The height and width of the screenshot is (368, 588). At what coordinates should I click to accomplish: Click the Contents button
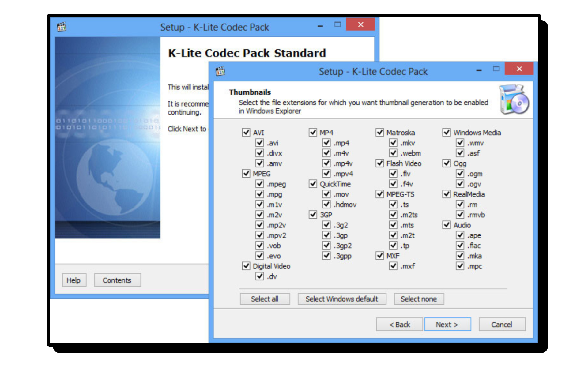(x=117, y=280)
